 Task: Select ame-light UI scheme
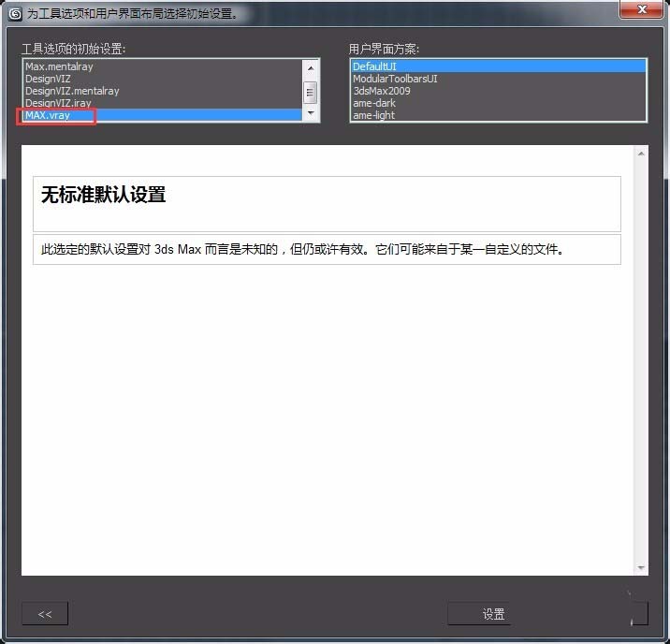tap(498, 115)
